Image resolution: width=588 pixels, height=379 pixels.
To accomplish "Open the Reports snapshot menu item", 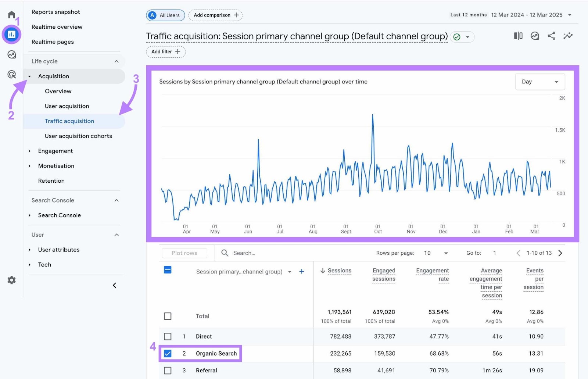I will pos(56,11).
